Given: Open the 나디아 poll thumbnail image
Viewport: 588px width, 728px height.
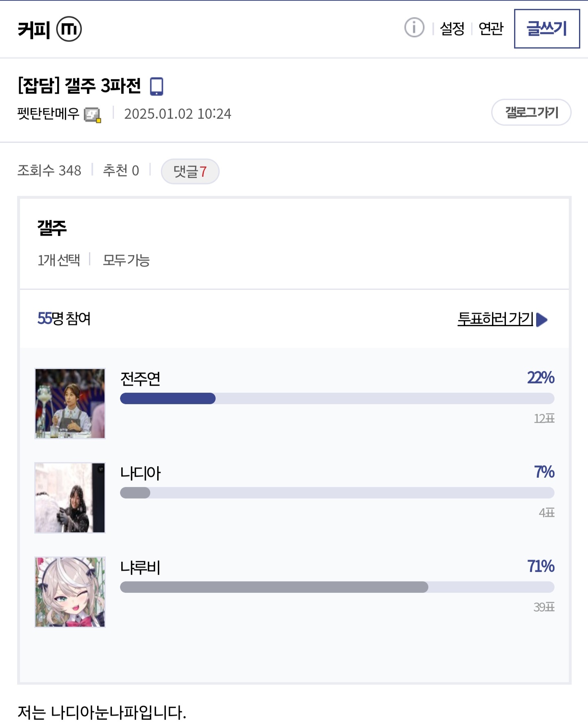Looking at the screenshot, I should coord(70,498).
